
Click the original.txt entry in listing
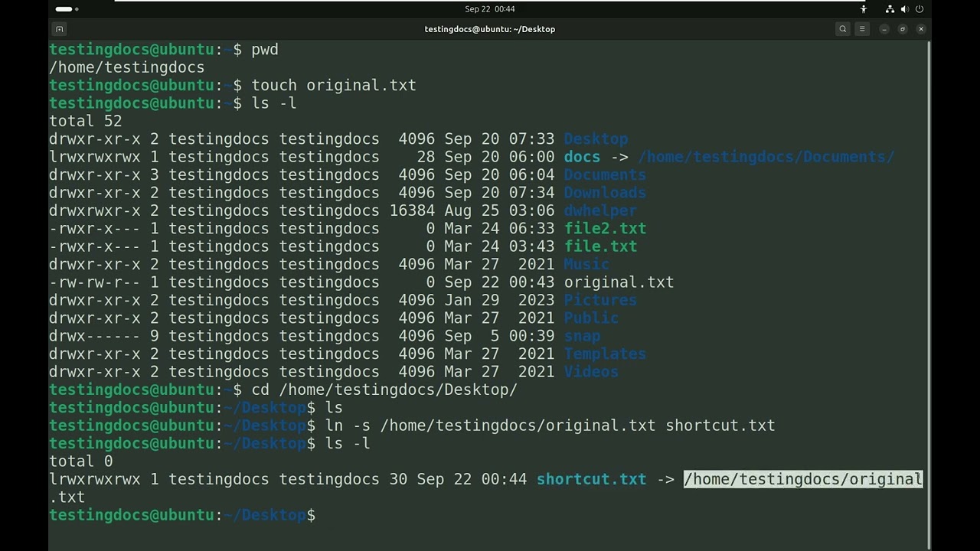click(x=619, y=282)
